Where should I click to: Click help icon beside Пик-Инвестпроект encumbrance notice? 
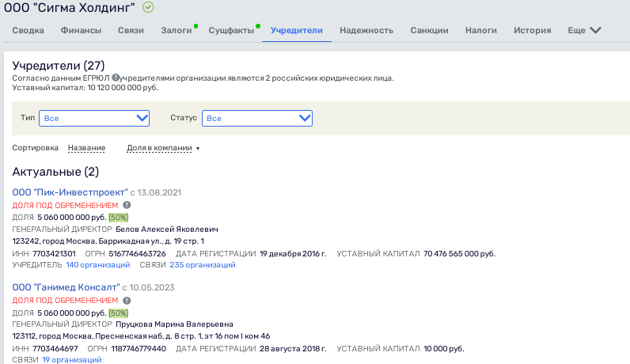[127, 205]
